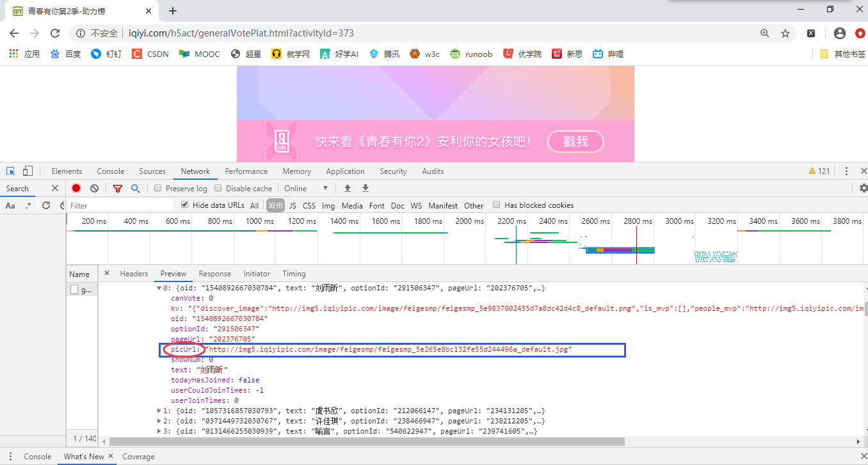868x465 pixels.
Task: Open the 其他书签 bookmarks folder
Action: coord(843,54)
